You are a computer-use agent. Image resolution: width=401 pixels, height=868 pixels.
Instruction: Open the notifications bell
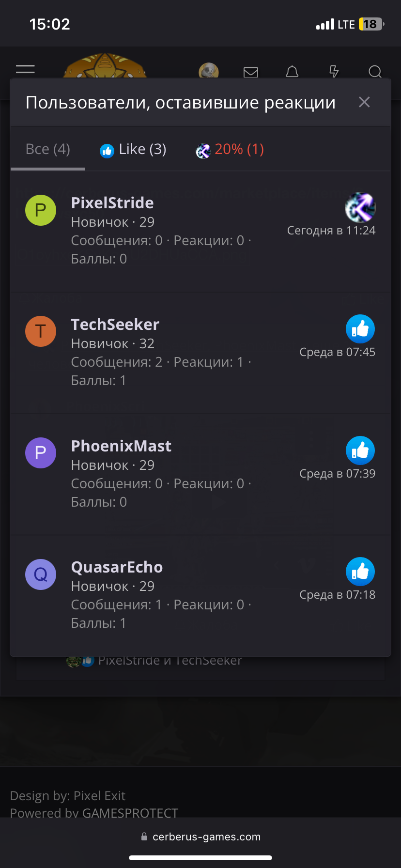292,72
